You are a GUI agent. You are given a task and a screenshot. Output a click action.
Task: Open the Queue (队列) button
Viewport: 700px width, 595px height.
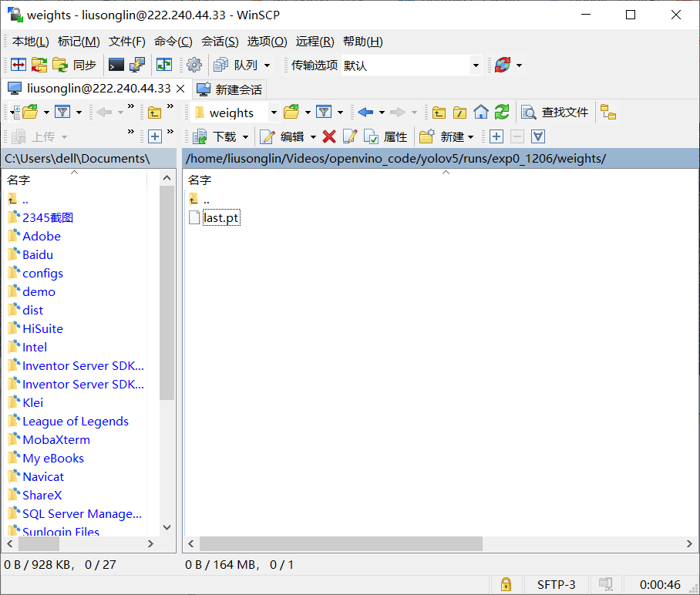coord(237,66)
